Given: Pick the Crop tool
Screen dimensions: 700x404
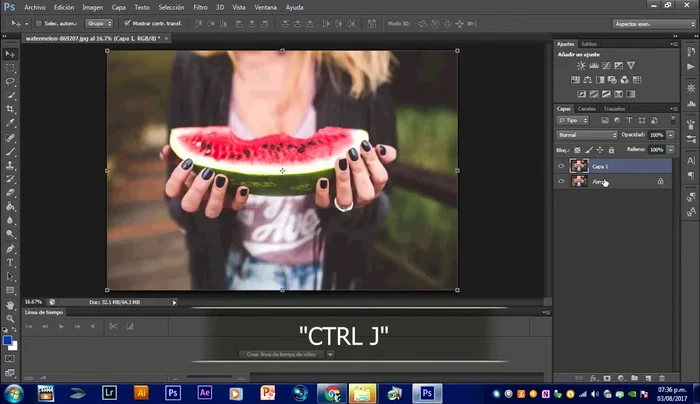Looking at the screenshot, I should coord(10,109).
